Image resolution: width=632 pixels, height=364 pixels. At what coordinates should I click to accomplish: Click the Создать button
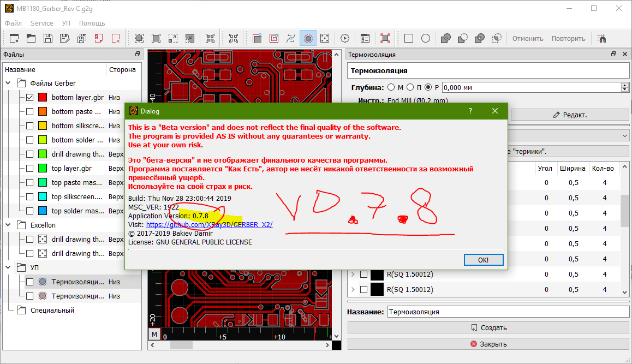coord(488,328)
